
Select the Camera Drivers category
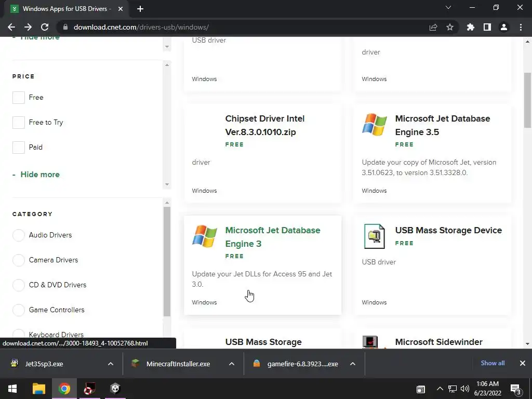pos(19,260)
